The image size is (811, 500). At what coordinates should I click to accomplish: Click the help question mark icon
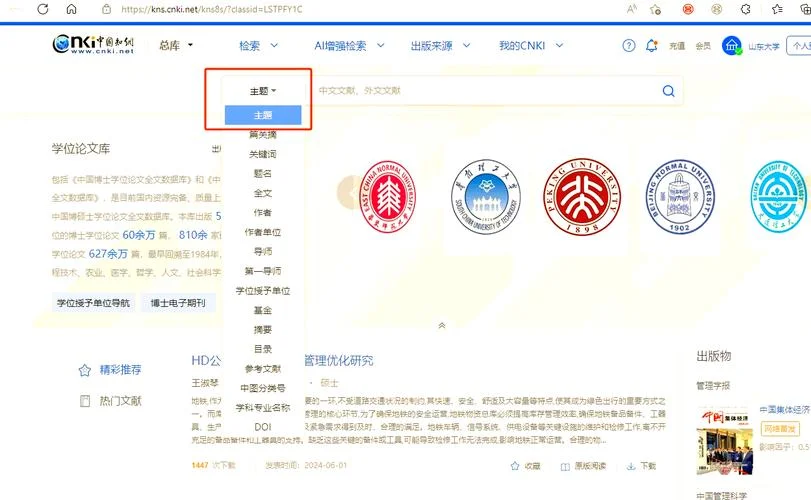tap(628, 46)
